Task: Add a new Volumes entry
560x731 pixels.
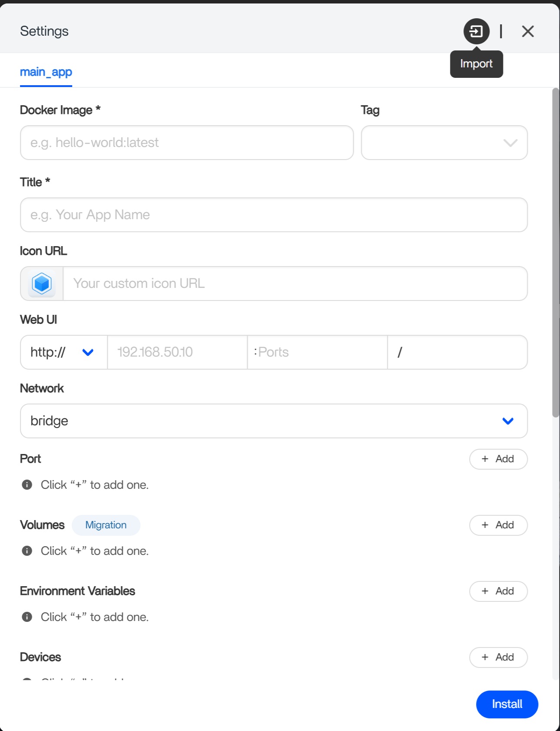Action: tap(498, 525)
